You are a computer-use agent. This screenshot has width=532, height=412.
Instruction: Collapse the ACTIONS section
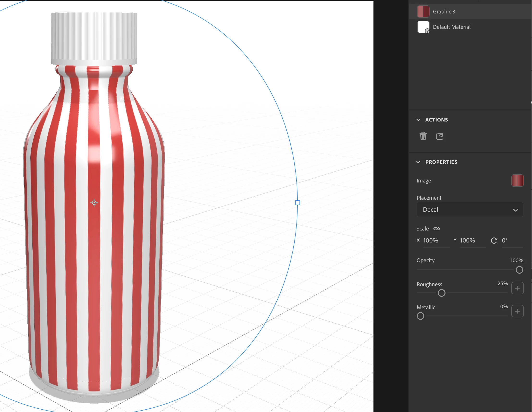(x=419, y=120)
